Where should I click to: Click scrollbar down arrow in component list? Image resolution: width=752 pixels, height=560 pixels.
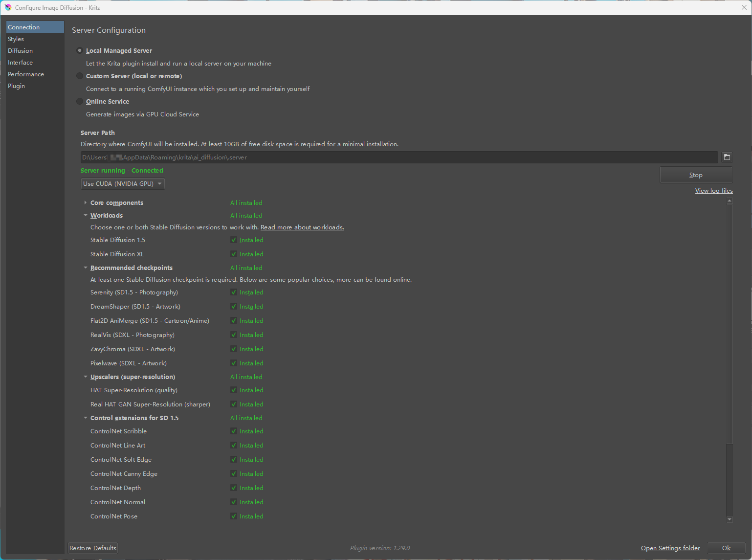pyautogui.click(x=730, y=519)
